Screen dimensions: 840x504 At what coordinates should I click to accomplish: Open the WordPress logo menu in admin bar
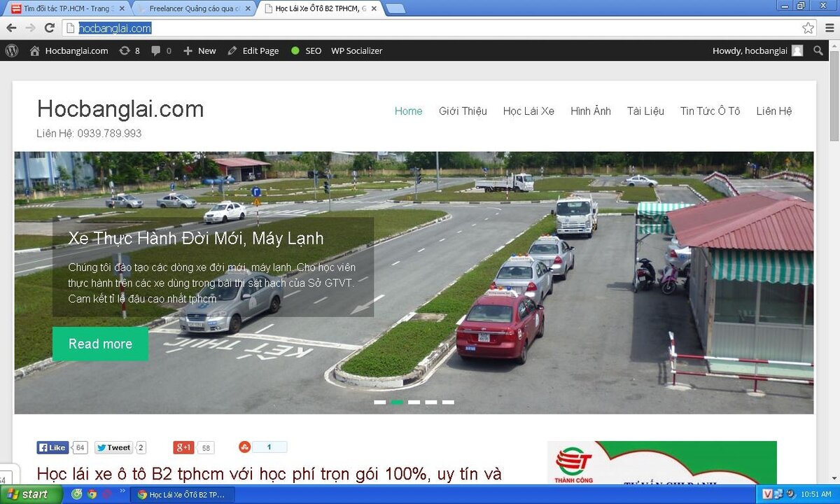pos(12,50)
